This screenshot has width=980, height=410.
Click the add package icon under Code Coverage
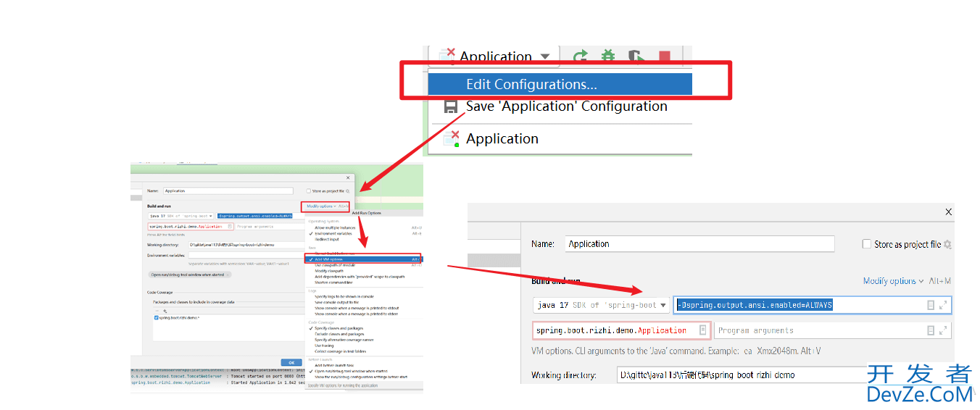pos(165,310)
